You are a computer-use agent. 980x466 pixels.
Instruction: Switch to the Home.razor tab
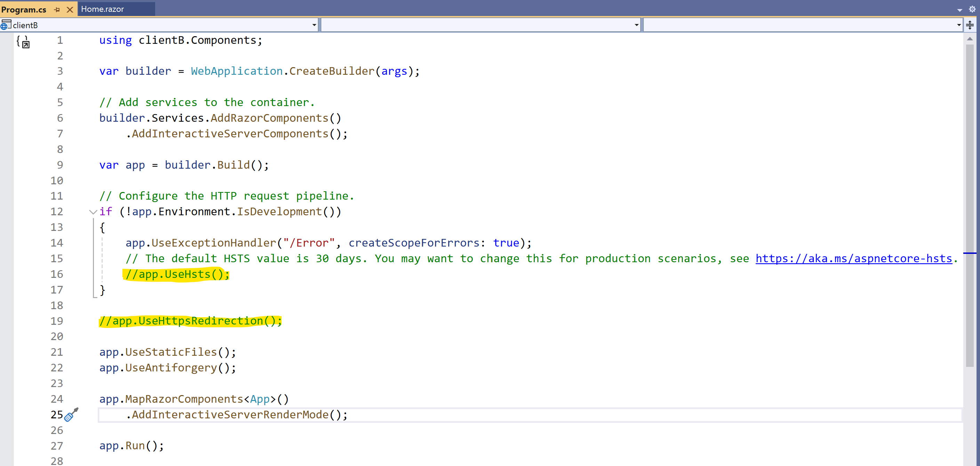102,9
